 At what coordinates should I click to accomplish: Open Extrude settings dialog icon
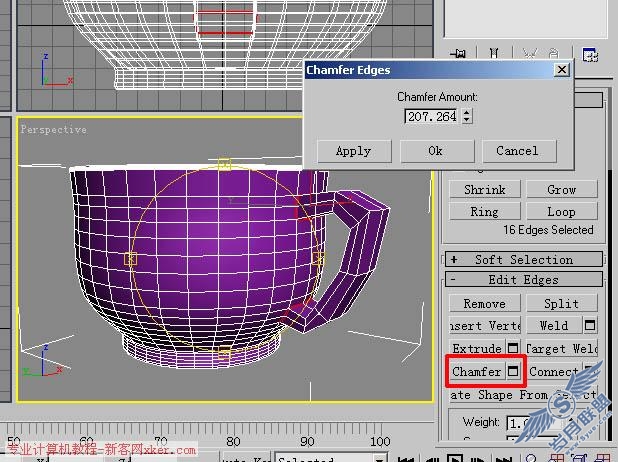[513, 348]
